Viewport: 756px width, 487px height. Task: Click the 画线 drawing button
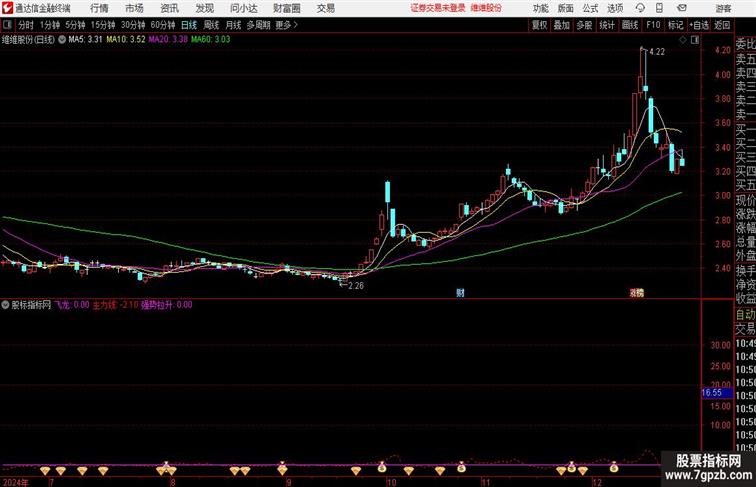tap(630, 25)
